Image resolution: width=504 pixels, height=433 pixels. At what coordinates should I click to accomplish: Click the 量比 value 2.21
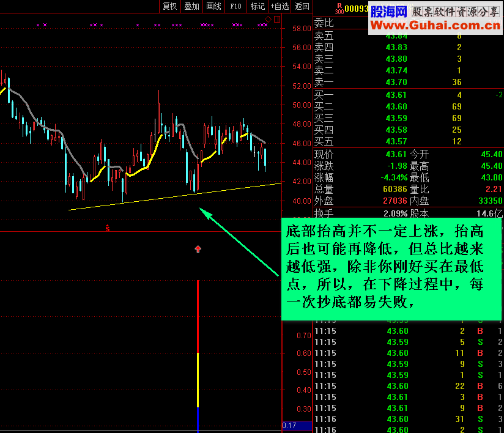[494, 189]
